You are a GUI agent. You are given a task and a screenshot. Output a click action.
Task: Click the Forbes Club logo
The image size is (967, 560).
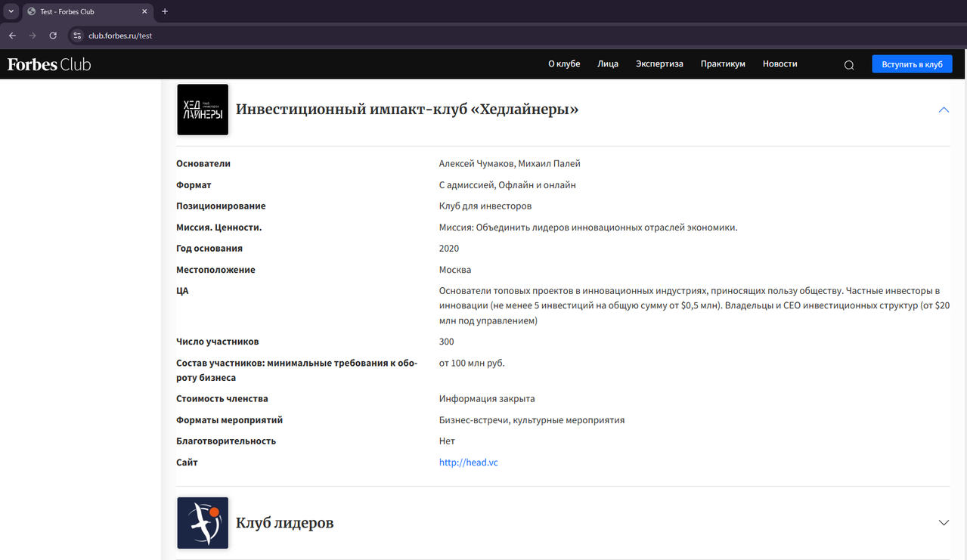pyautogui.click(x=49, y=64)
